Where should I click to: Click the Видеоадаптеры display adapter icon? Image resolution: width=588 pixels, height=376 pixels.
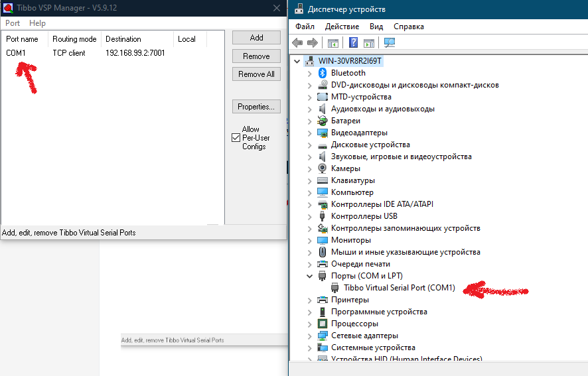[322, 133]
